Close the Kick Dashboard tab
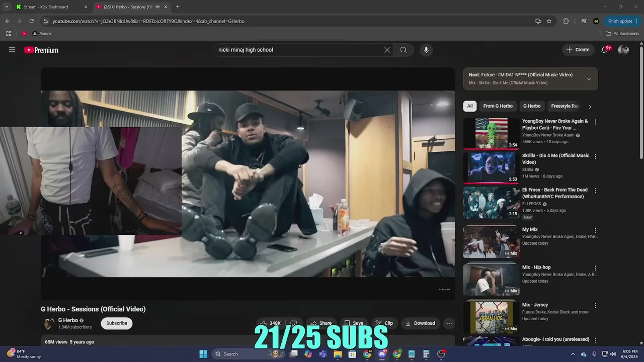The image size is (644, 362). click(x=86, y=7)
